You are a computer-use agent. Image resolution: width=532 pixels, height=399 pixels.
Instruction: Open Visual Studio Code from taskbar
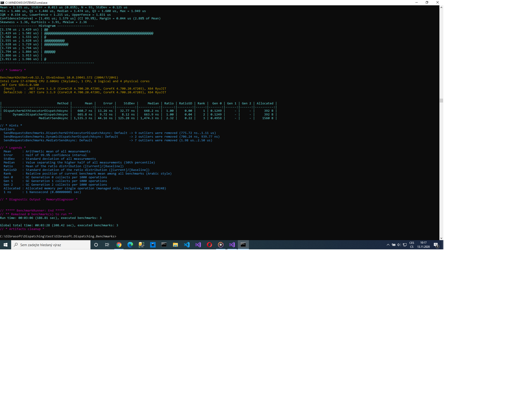pos(187,245)
